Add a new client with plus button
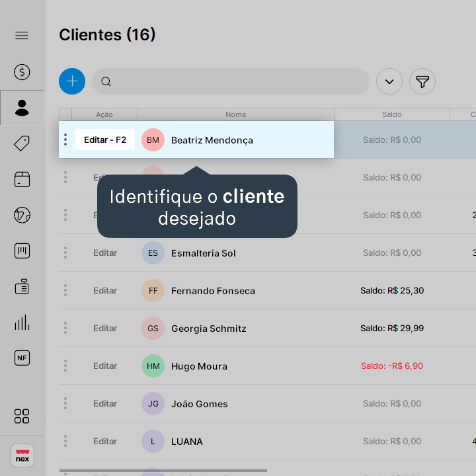Viewport: 476px width, 476px height. (72, 81)
